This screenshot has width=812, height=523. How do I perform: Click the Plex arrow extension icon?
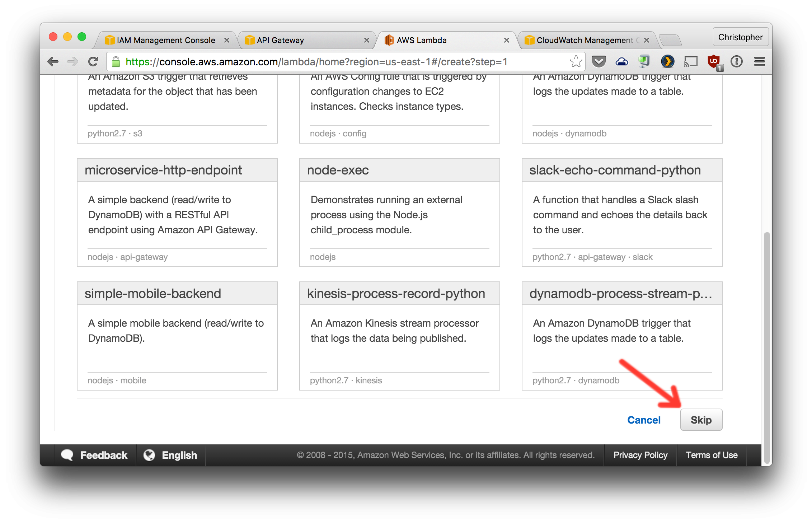pos(667,62)
